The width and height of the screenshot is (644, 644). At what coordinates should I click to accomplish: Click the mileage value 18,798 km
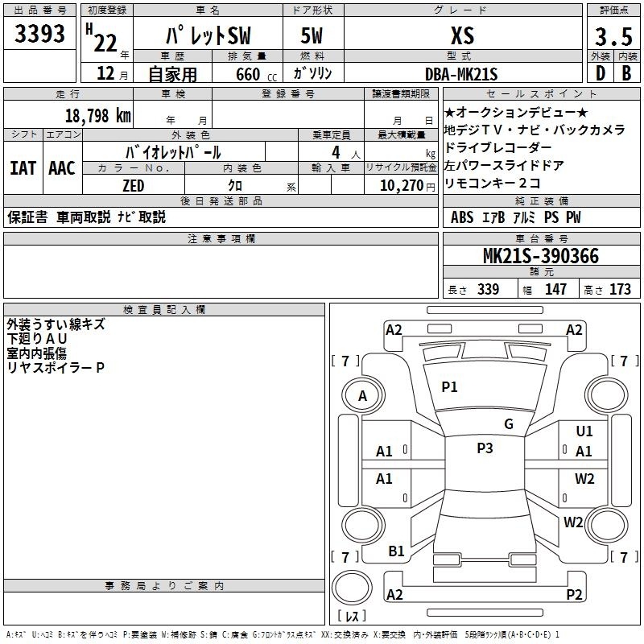pyautogui.click(x=98, y=116)
